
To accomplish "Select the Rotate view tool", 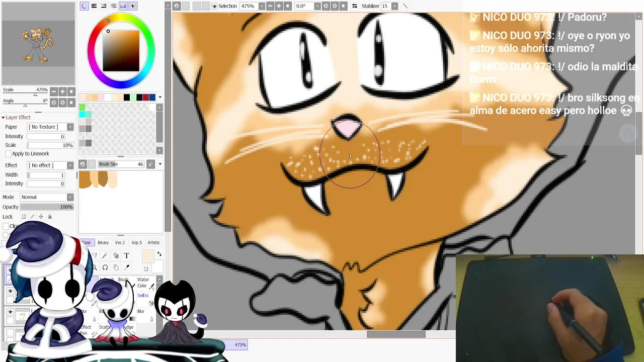I will click(105, 267).
